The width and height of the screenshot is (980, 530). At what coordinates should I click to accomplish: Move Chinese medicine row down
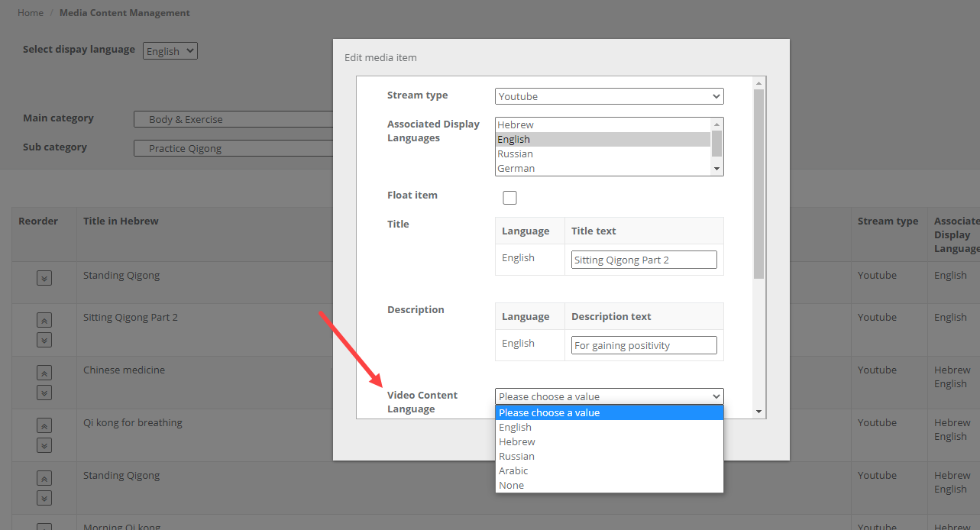pyautogui.click(x=44, y=393)
